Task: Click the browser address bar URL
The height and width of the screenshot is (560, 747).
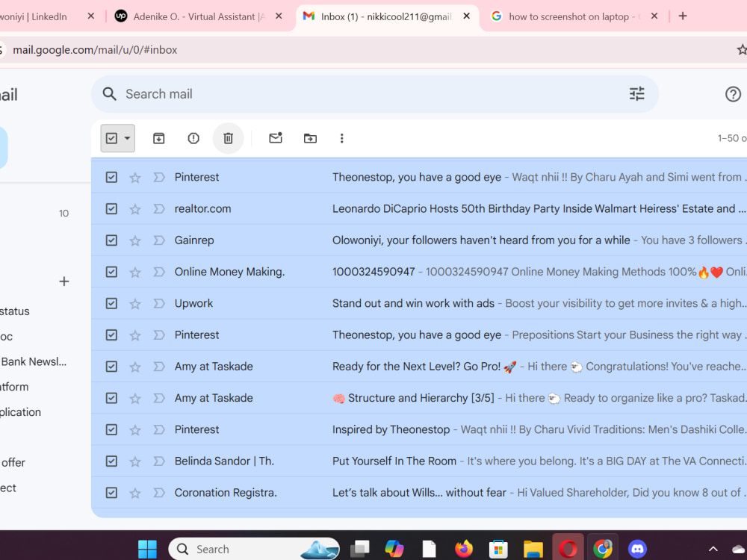Action: tap(95, 49)
